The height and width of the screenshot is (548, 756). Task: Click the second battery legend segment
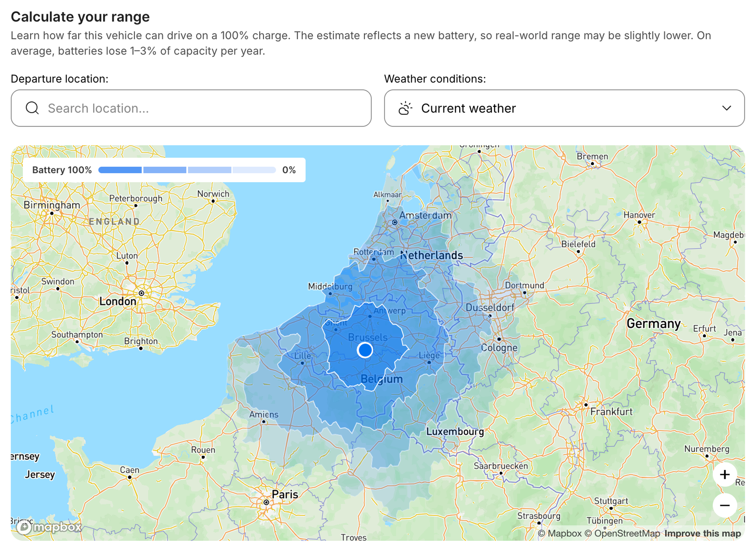click(x=165, y=170)
